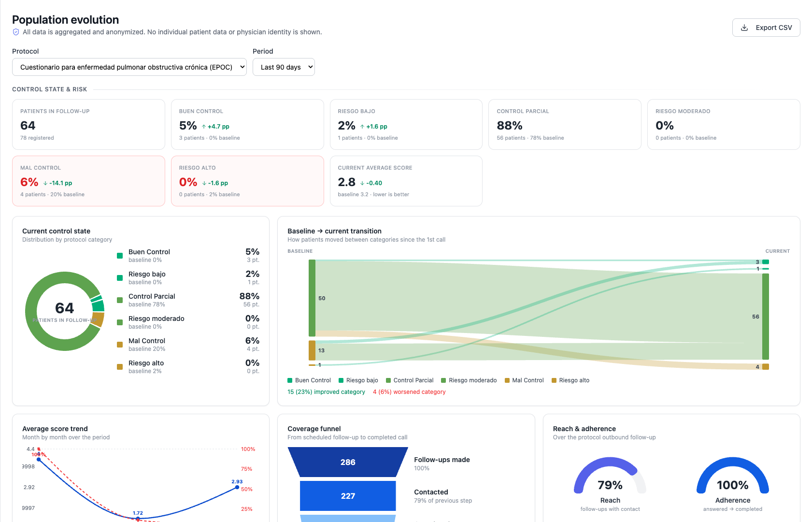
Task: Click the 5% value in the Buen Control card
Action: click(x=188, y=126)
